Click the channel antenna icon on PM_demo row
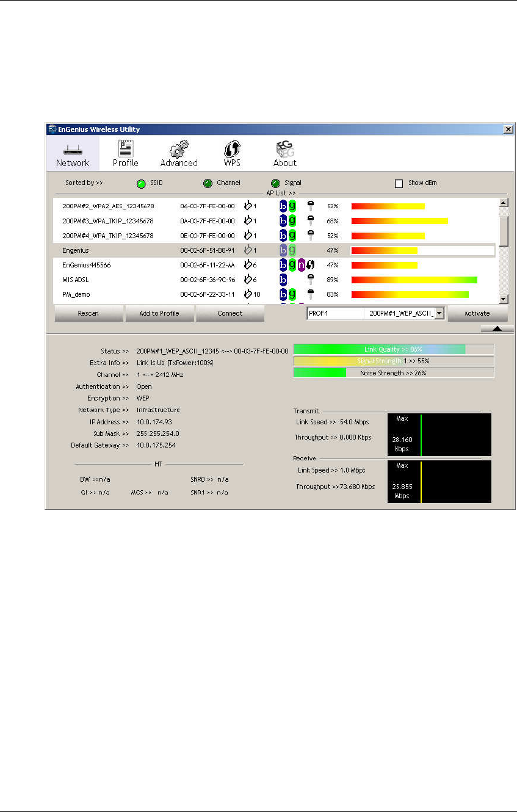 point(248,294)
